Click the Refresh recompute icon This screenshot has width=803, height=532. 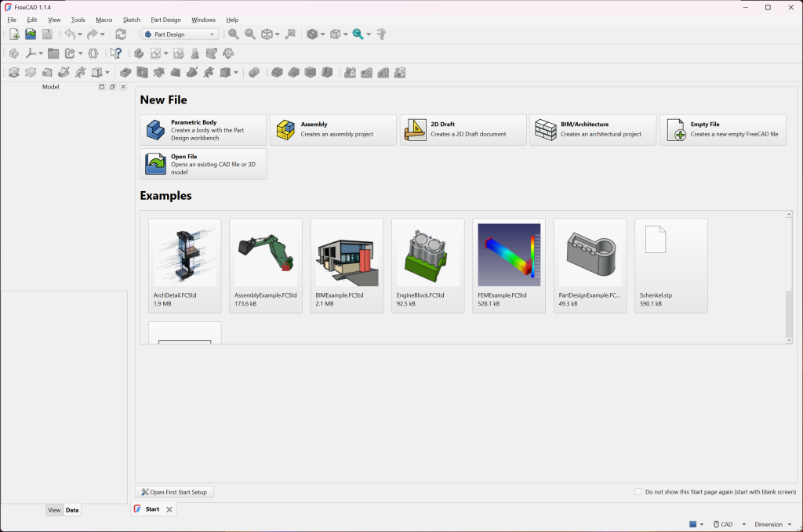pyautogui.click(x=121, y=34)
